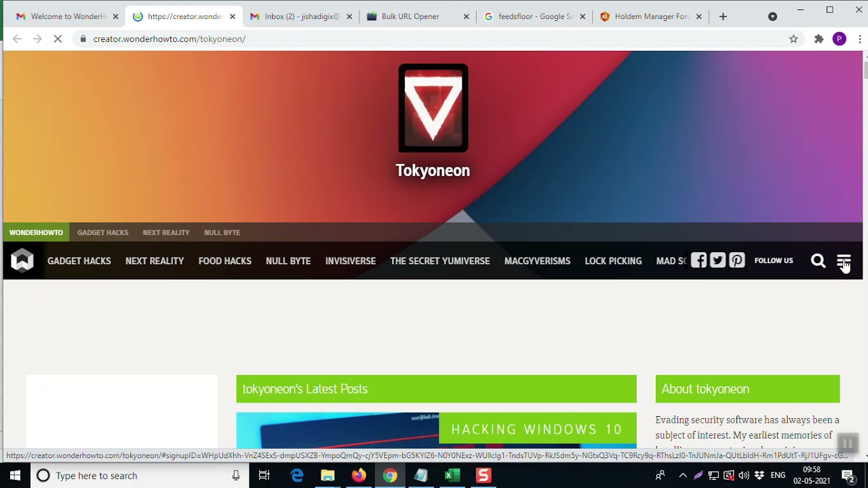Go forward with the browser forward arrow
This screenshot has width=868, height=488.
click(37, 39)
